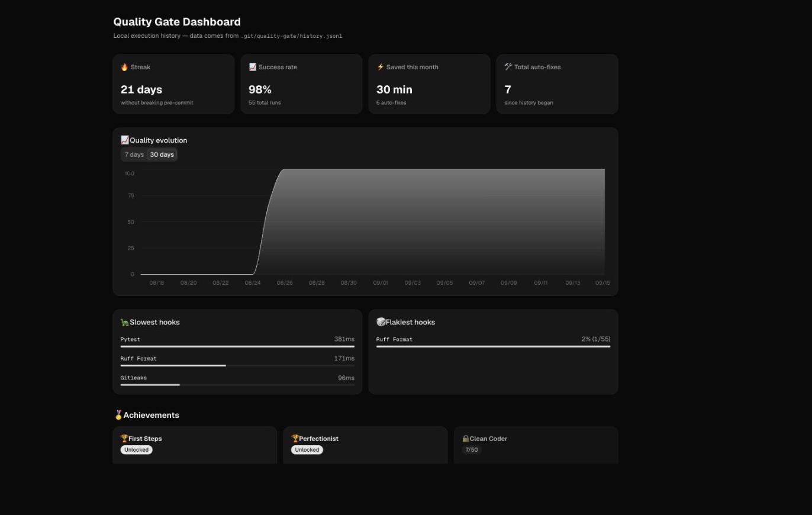
Task: Click the medal icon beside Achievements
Action: tap(118, 415)
